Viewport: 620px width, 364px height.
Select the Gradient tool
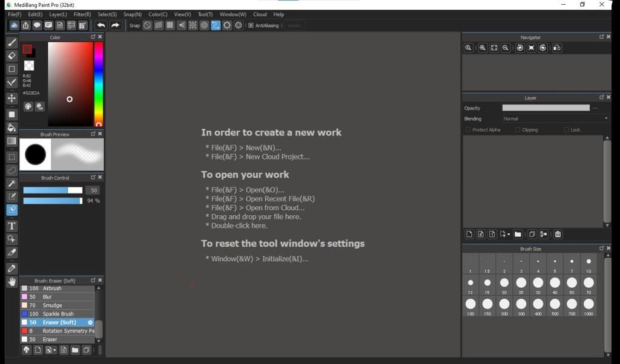(x=12, y=141)
